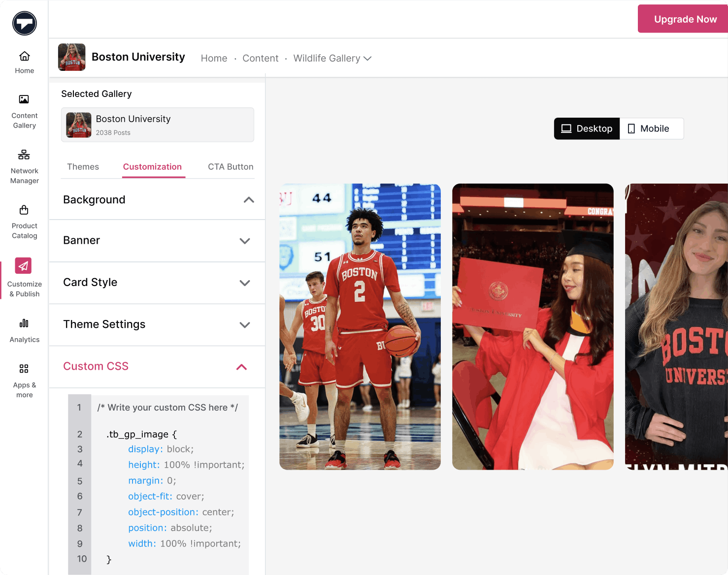This screenshot has width=728, height=575.
Task: Click the 'Selected Gallery' label
Action: (97, 94)
